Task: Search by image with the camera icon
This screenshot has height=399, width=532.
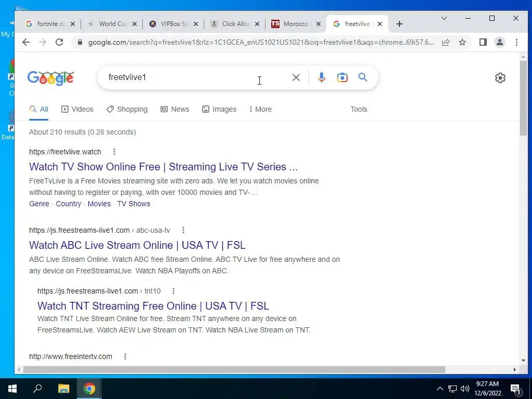Action: tap(342, 77)
